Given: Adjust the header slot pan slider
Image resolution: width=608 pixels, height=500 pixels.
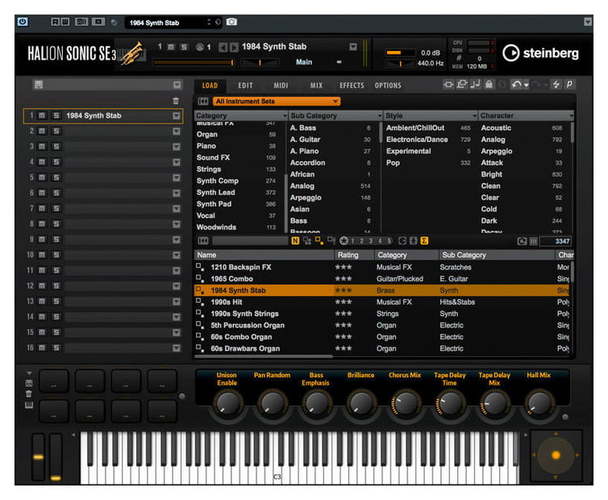Looking at the screenshot, I should [259, 62].
